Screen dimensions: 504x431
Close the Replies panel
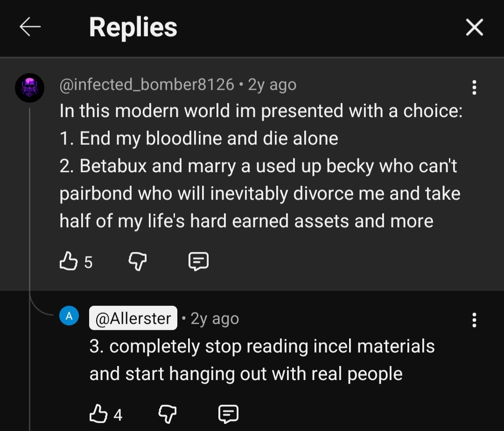(474, 28)
